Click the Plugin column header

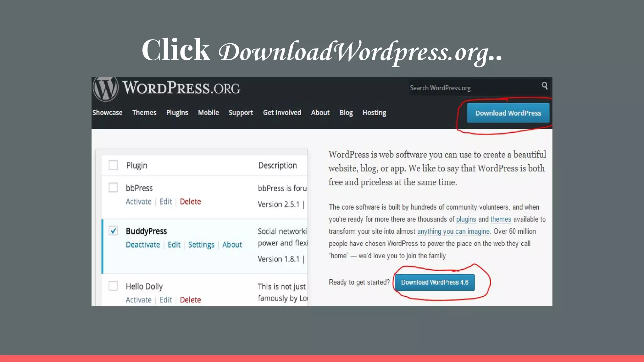[136, 165]
